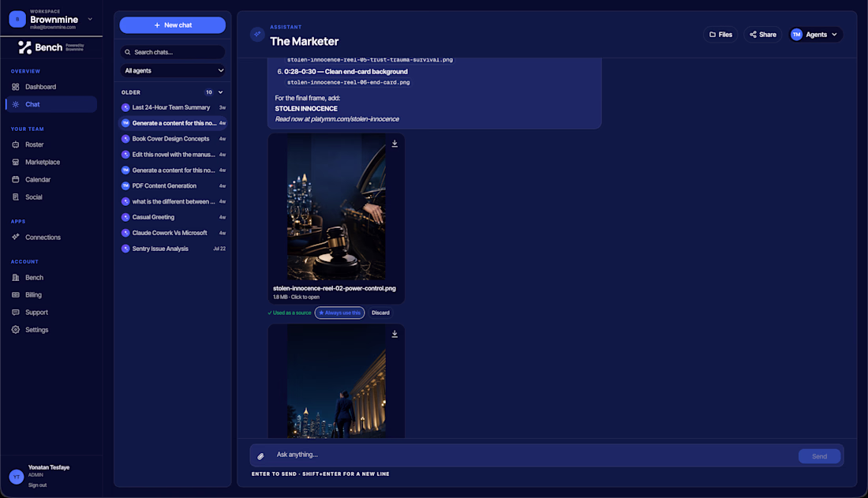Click the Connections sidebar icon

(16, 237)
